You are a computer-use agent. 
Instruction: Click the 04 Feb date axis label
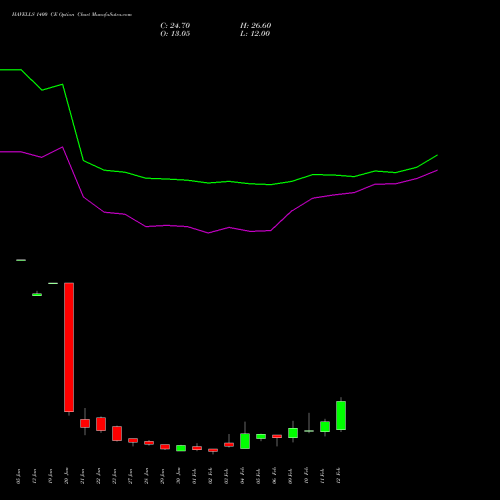click(243, 476)
